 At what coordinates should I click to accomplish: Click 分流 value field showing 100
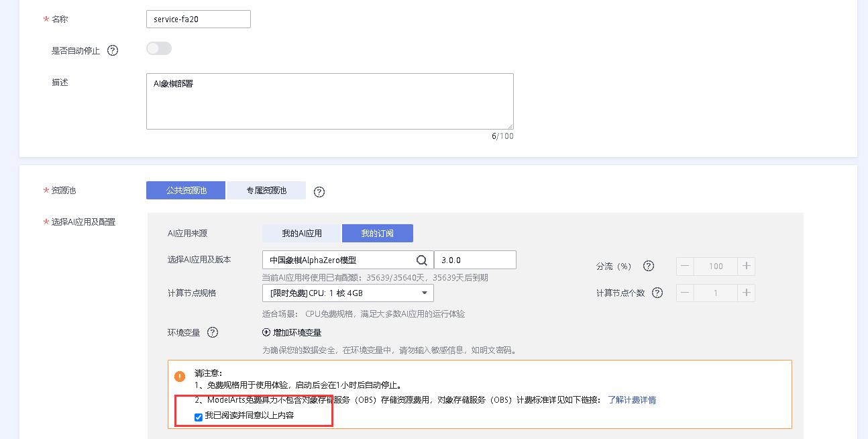tap(716, 266)
